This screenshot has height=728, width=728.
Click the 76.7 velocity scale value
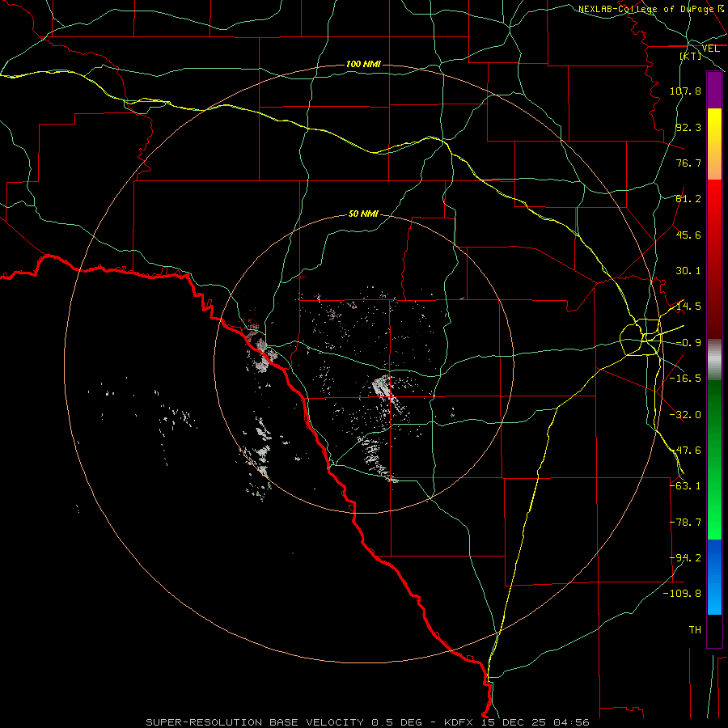(x=688, y=163)
